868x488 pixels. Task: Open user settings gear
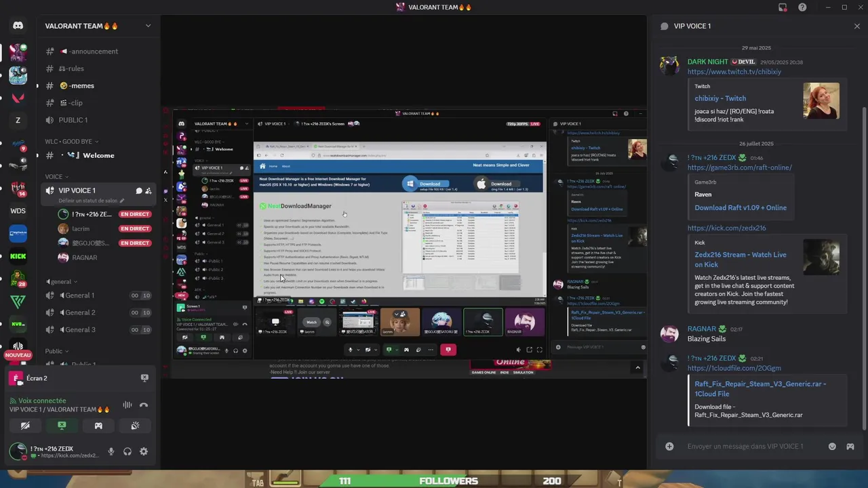(x=144, y=451)
